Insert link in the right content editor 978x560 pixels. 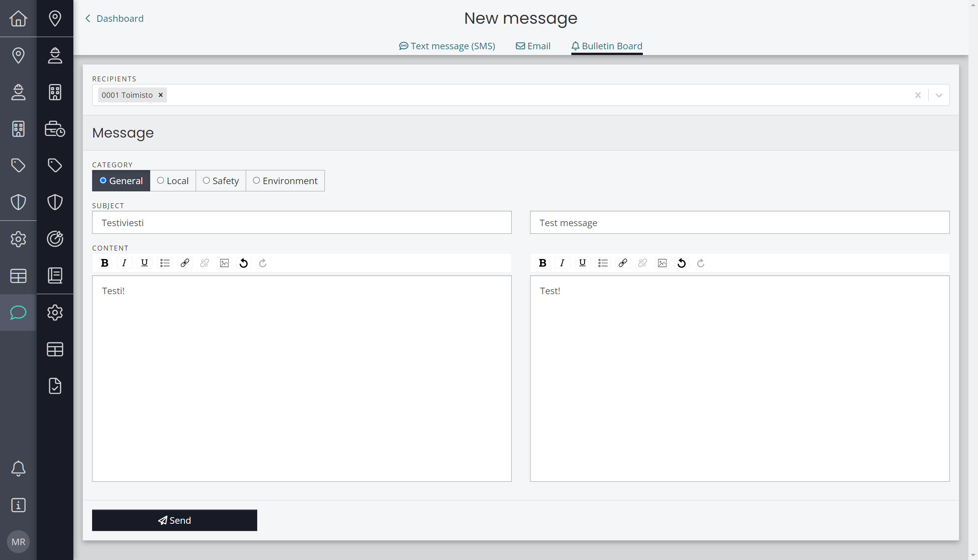tap(623, 263)
